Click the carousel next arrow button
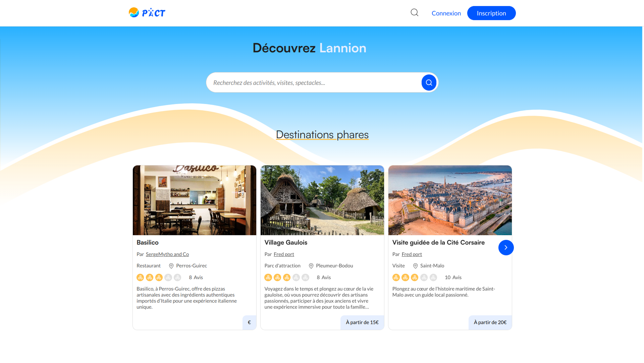Image resolution: width=644 pixels, height=363 pixels. 506,248
